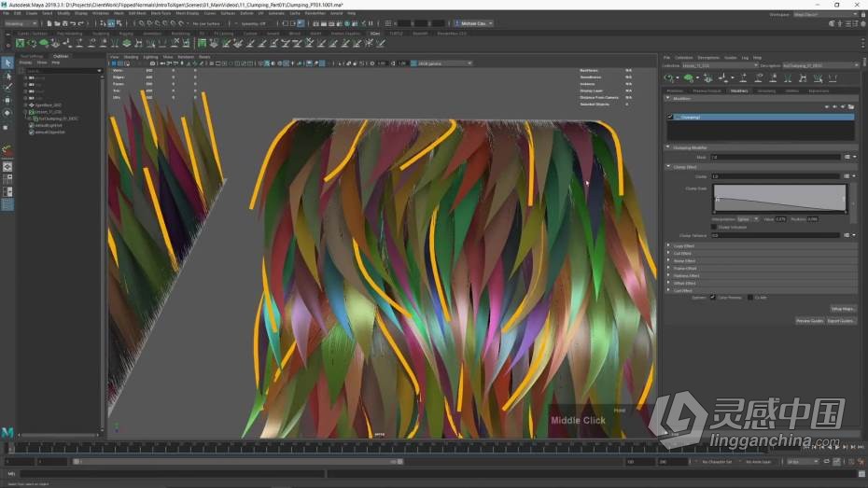Click the Preview Guides button

tap(808, 320)
